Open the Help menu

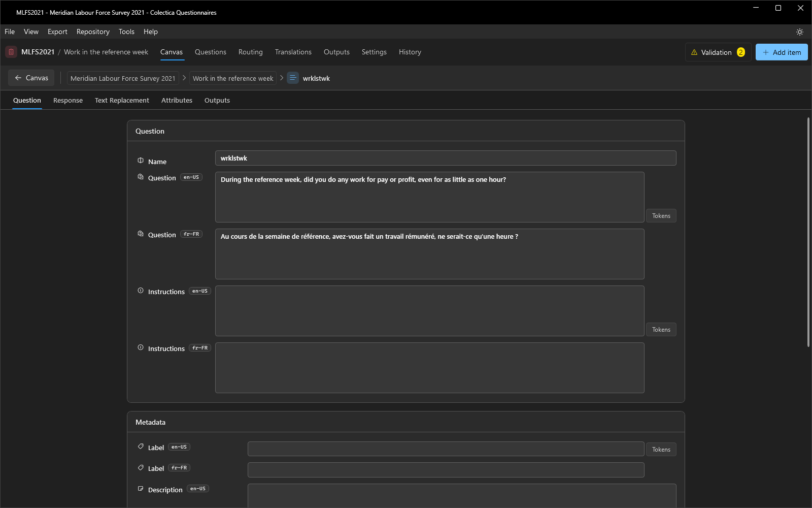[151, 31]
